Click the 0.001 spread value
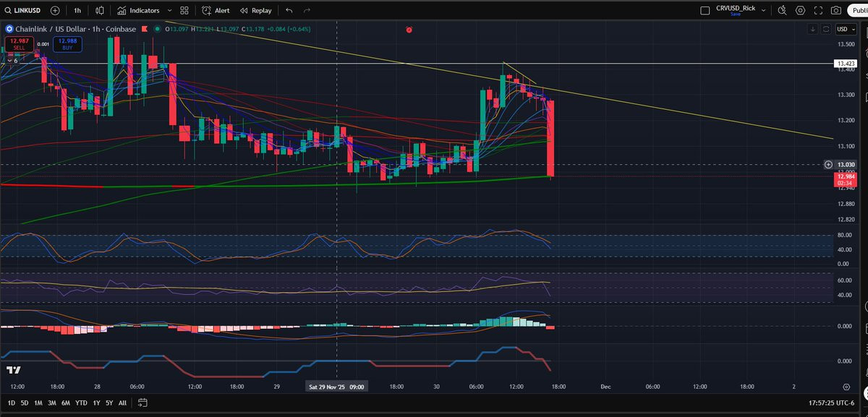Image resolution: width=868 pixels, height=417 pixels. click(x=43, y=44)
